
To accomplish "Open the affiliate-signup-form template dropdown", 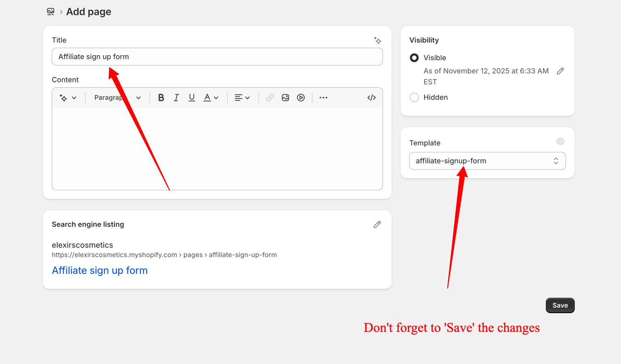I will coord(487,161).
